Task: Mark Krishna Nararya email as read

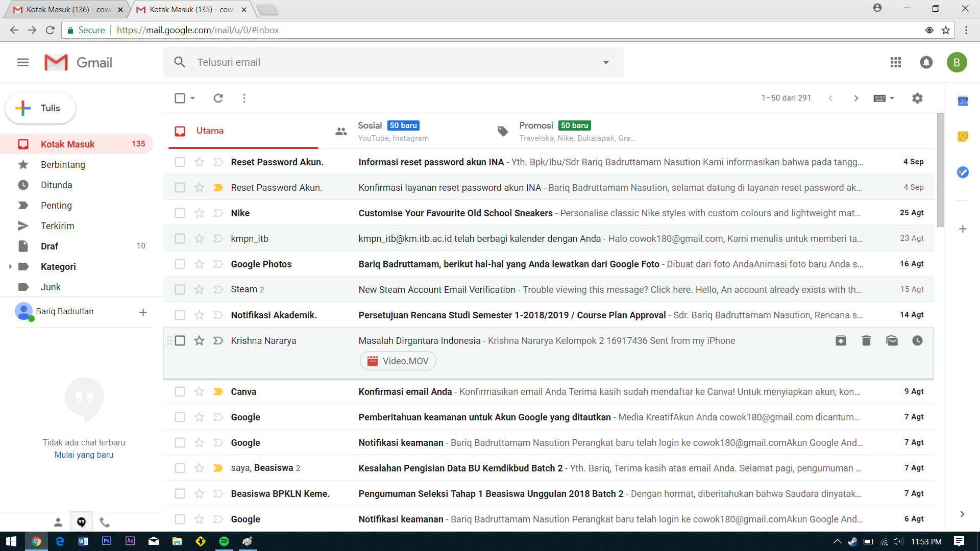Action: coord(892,340)
